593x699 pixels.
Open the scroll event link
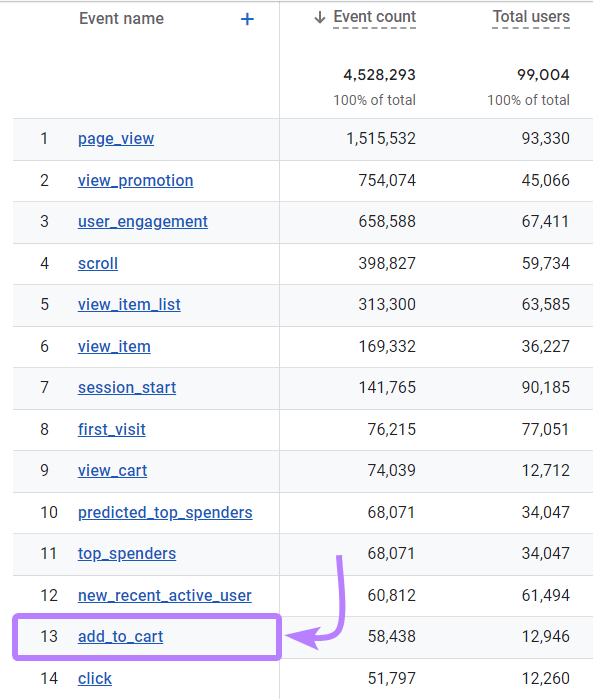(x=98, y=263)
